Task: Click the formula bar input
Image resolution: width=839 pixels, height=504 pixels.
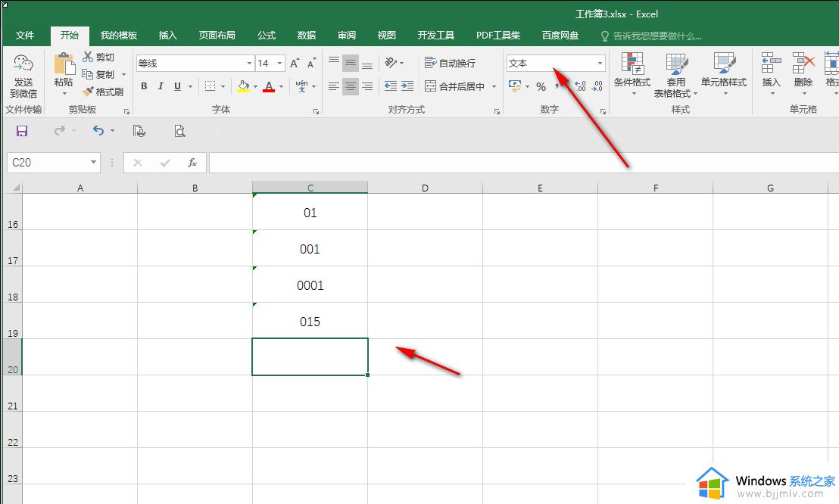Action: coord(524,163)
